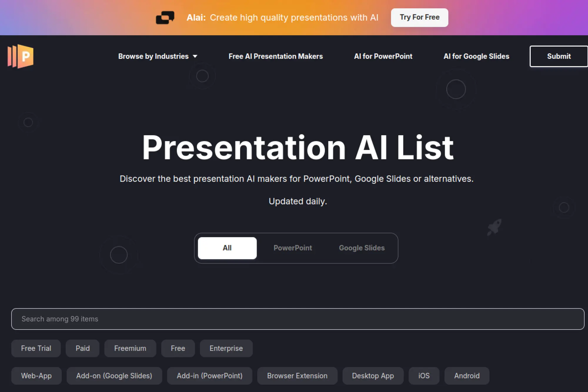Click the Presentation AI List logo icon
The width and height of the screenshot is (588, 392).
point(21,56)
